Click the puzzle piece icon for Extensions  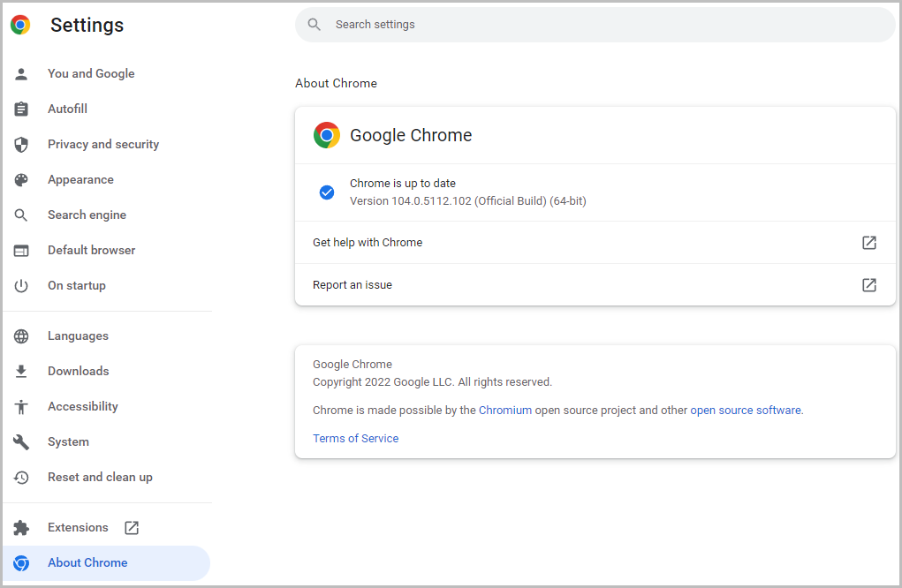click(21, 528)
